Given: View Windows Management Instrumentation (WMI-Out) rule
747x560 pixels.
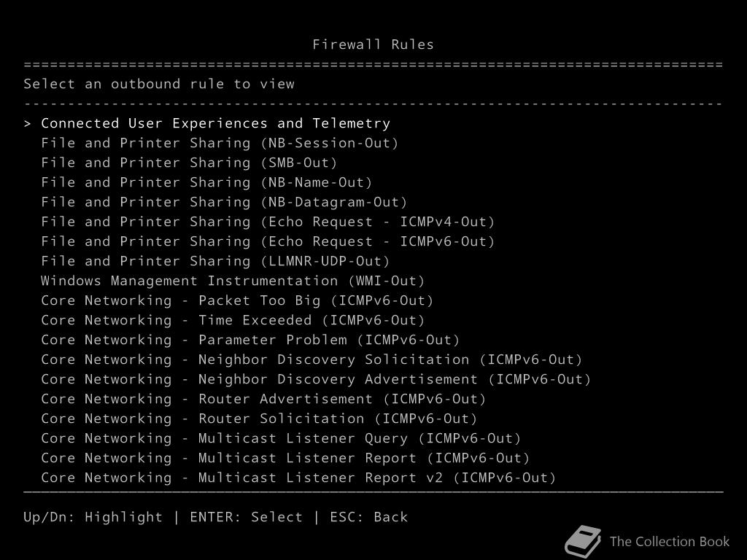Looking at the screenshot, I should pos(233,281).
